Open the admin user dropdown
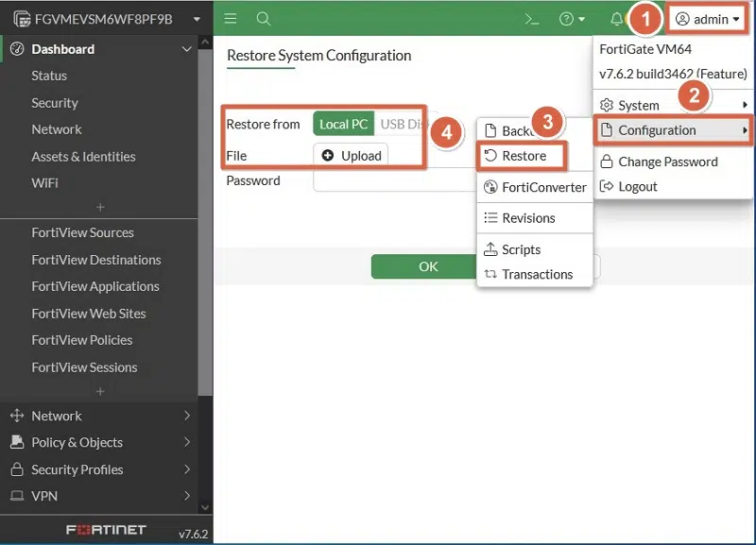 point(709,19)
